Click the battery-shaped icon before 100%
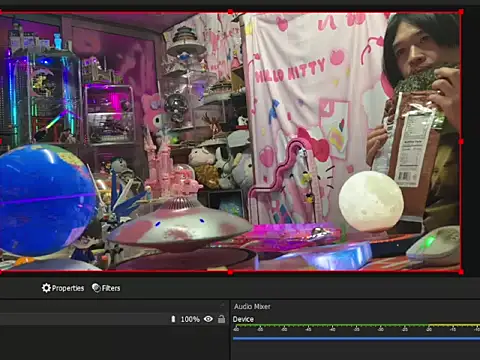Viewport: 480px width, 360px height. [173, 319]
